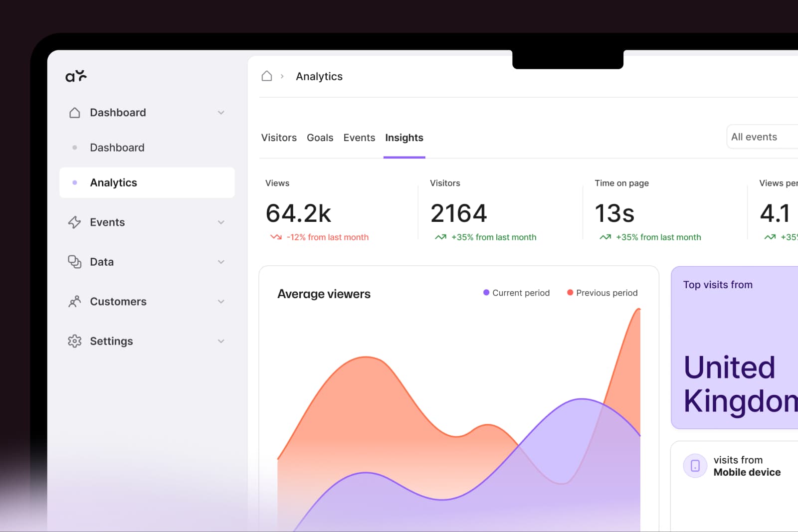Click the Data layers icon
The image size is (798, 532).
[74, 261]
